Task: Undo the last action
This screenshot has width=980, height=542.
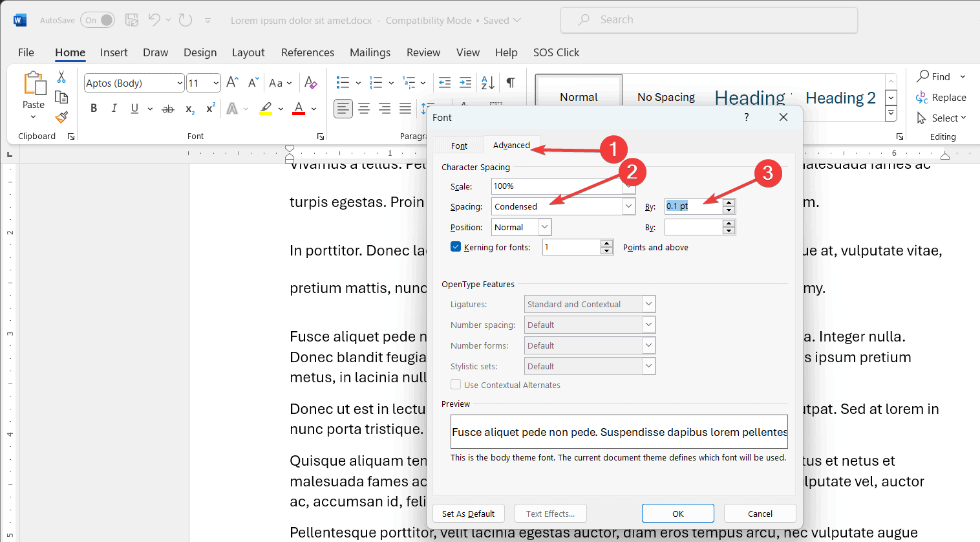Action: tap(154, 20)
